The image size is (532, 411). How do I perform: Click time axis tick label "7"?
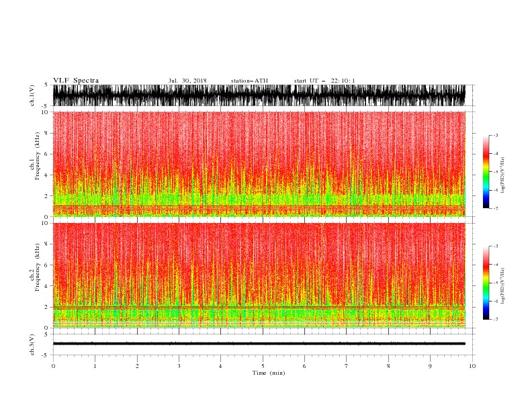[x=347, y=366]
